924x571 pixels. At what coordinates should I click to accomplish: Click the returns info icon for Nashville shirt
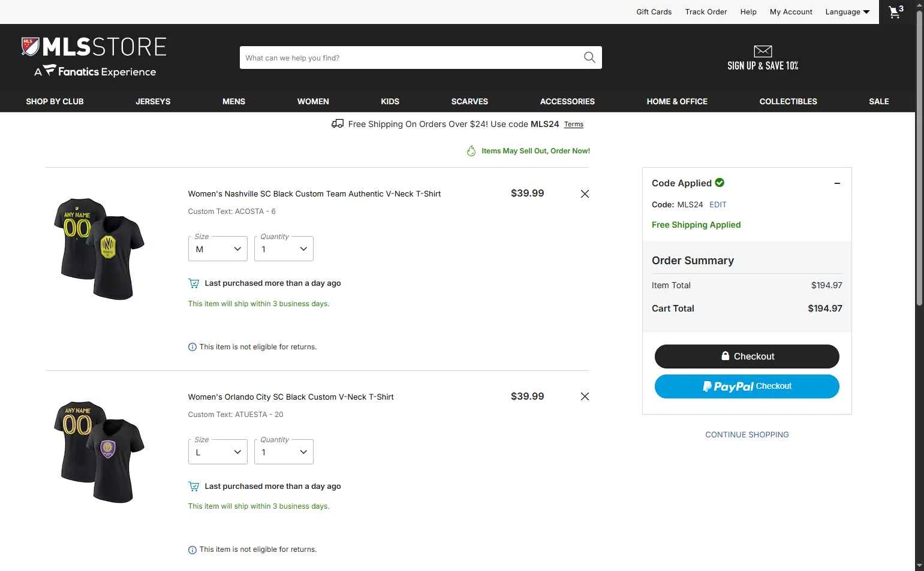(192, 347)
